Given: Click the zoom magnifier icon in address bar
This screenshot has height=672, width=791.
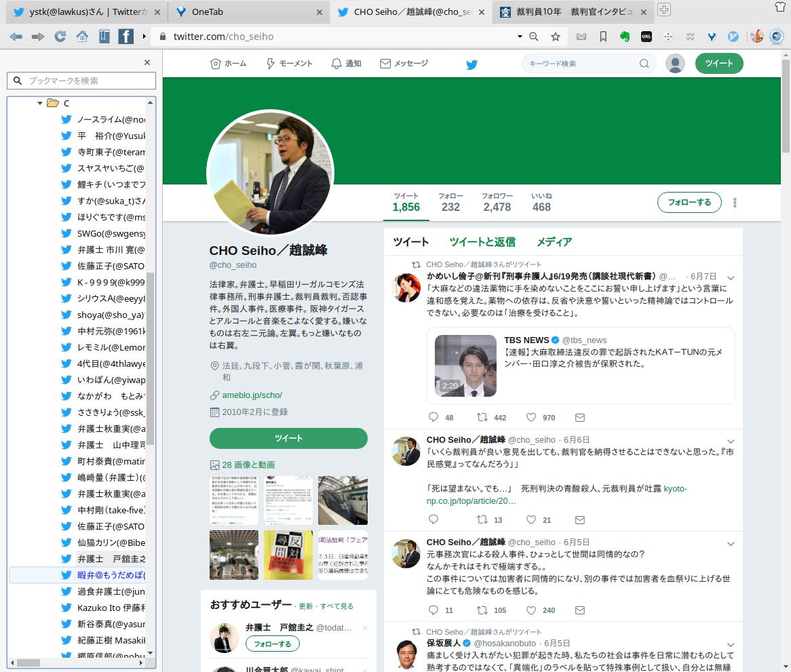Looking at the screenshot, I should pyautogui.click(x=534, y=37).
